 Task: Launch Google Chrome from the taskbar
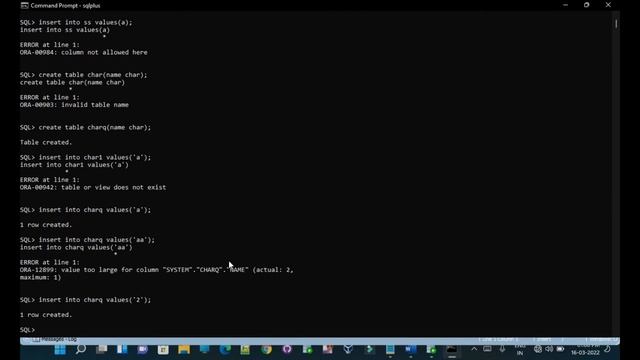[x=266, y=349]
